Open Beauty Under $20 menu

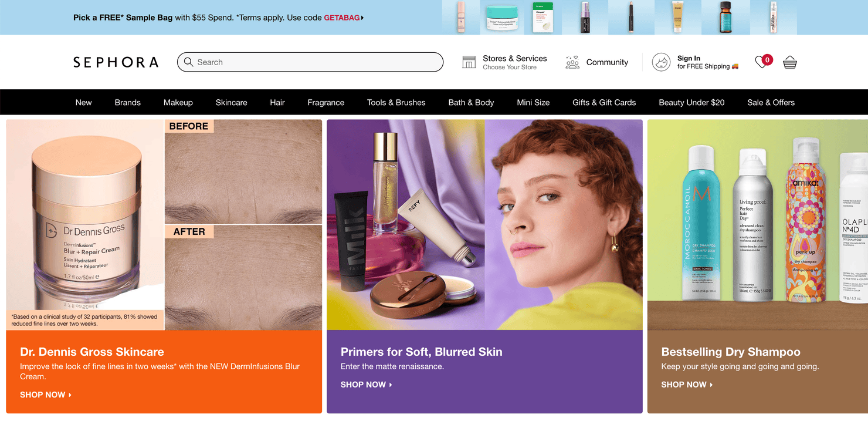[x=691, y=102]
